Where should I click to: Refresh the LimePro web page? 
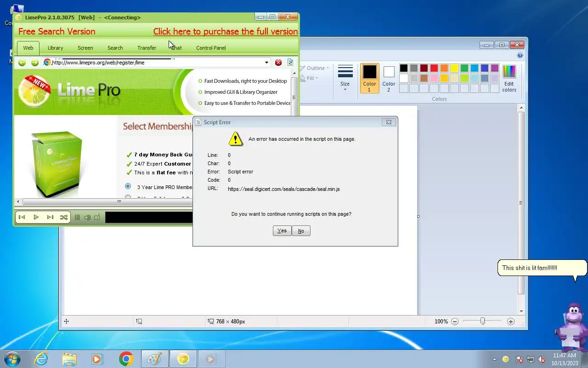[x=290, y=63]
